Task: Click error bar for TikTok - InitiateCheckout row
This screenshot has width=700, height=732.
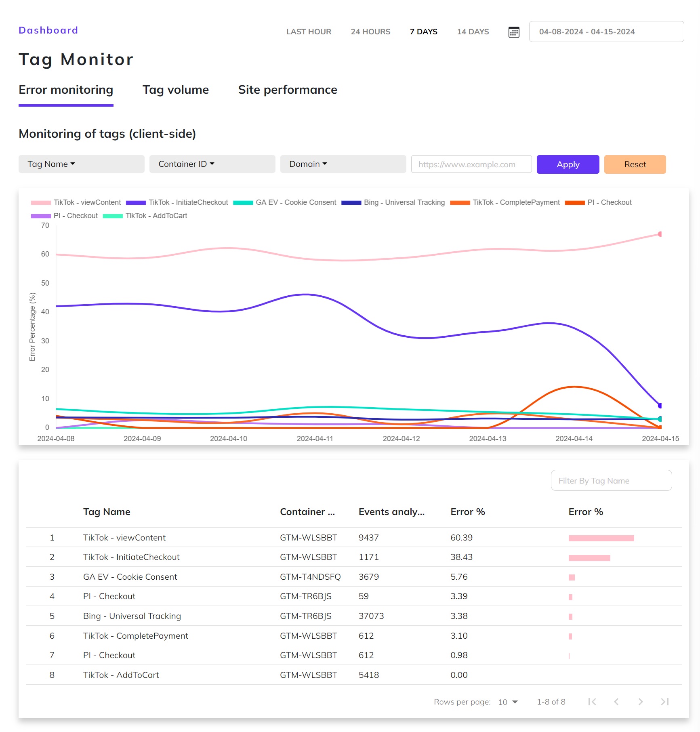Action: click(589, 558)
